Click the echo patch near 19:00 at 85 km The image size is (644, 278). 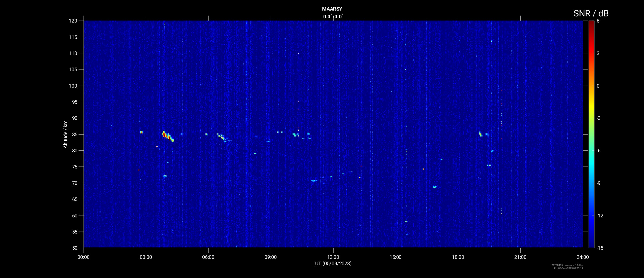481,134
